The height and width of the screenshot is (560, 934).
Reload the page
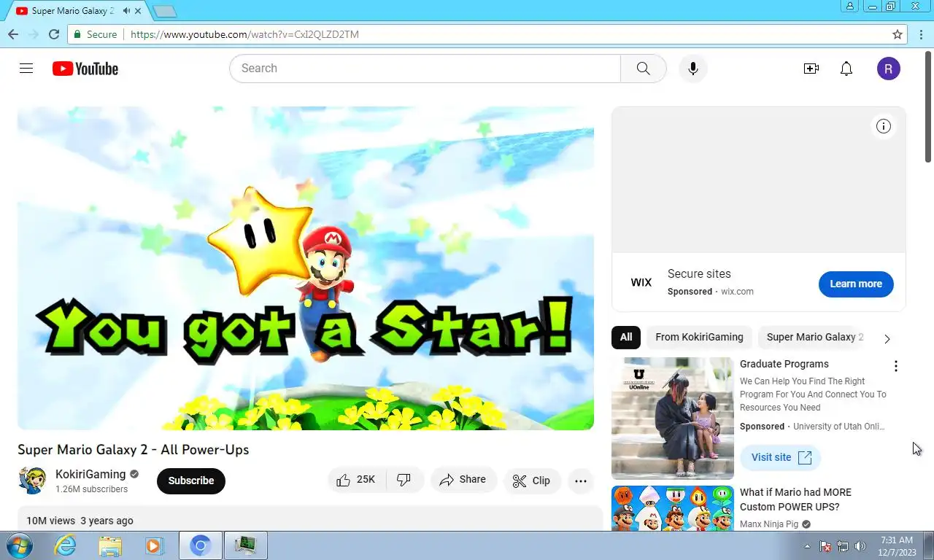coord(54,34)
